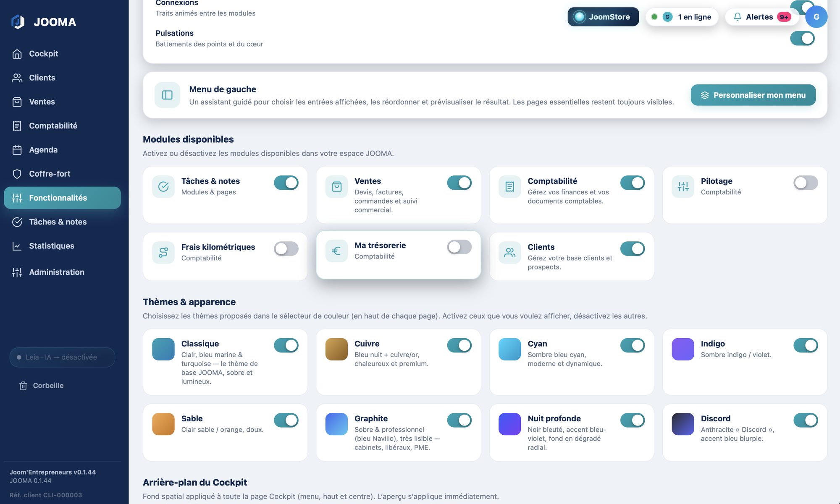Click the Alertes bell icon

[737, 17]
